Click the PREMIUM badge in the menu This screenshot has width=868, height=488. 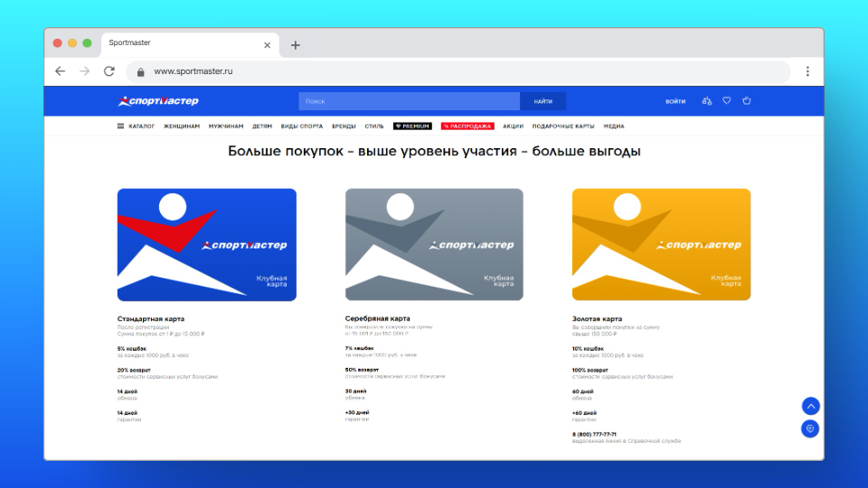[x=412, y=127]
